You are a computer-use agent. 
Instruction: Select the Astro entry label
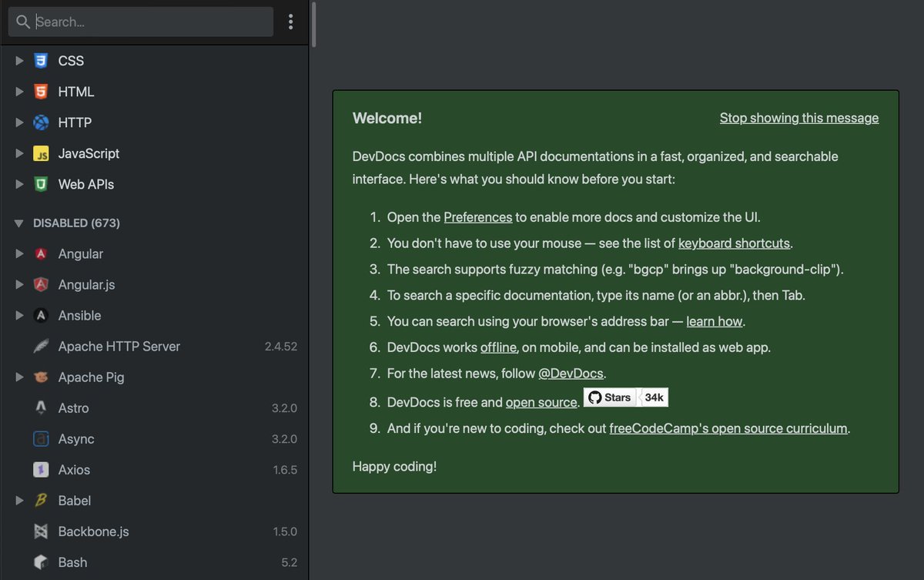(73, 407)
